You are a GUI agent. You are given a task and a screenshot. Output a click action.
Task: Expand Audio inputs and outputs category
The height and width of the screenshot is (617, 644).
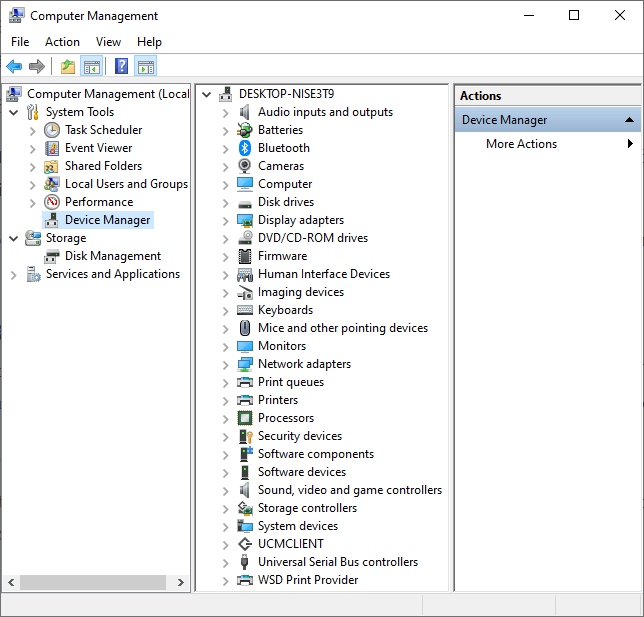[225, 113]
